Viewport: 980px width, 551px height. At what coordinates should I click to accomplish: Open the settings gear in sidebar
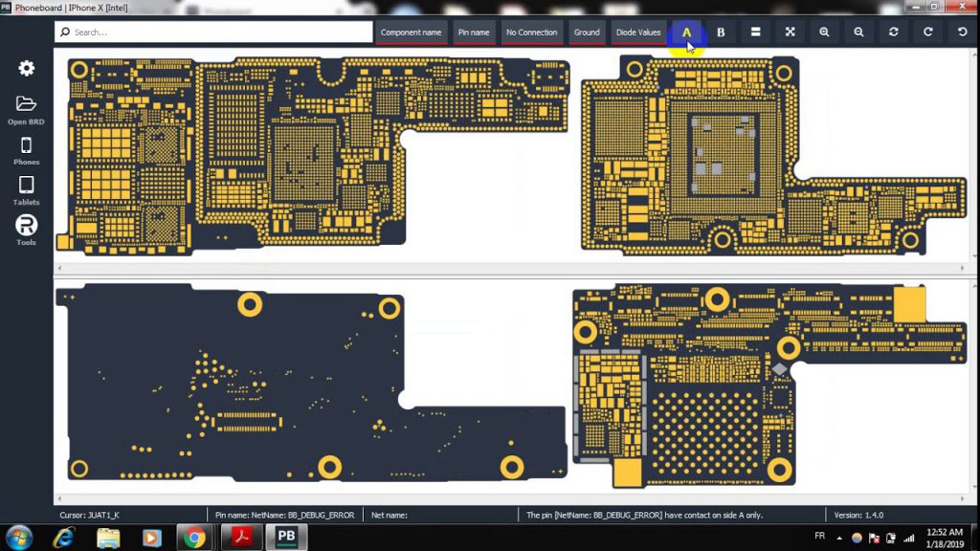(26, 68)
